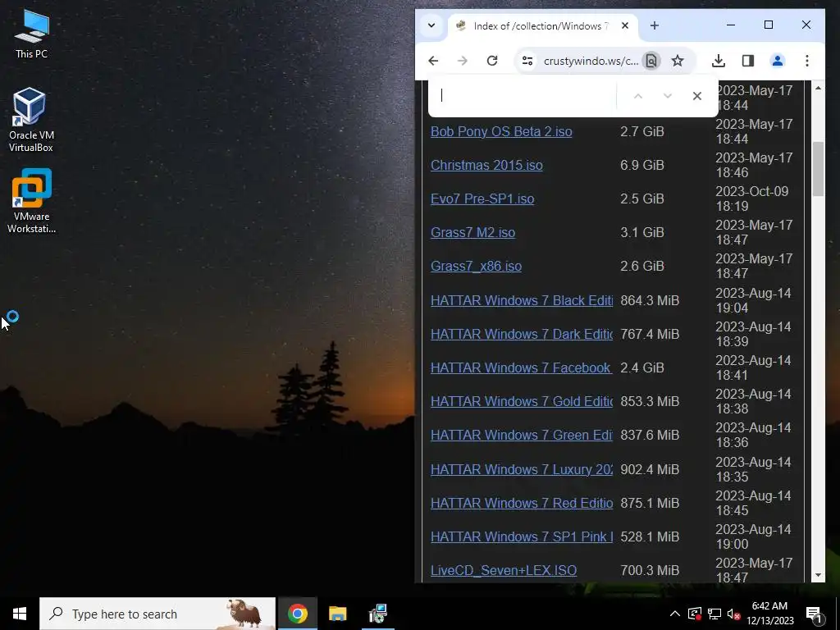Open HATTAR Windows 7 Facebook link

(x=521, y=368)
